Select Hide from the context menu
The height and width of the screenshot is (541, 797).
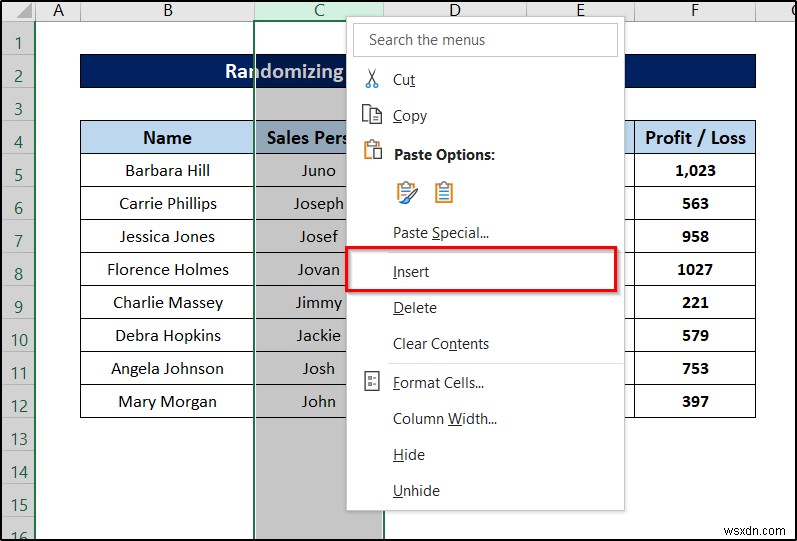485,455
